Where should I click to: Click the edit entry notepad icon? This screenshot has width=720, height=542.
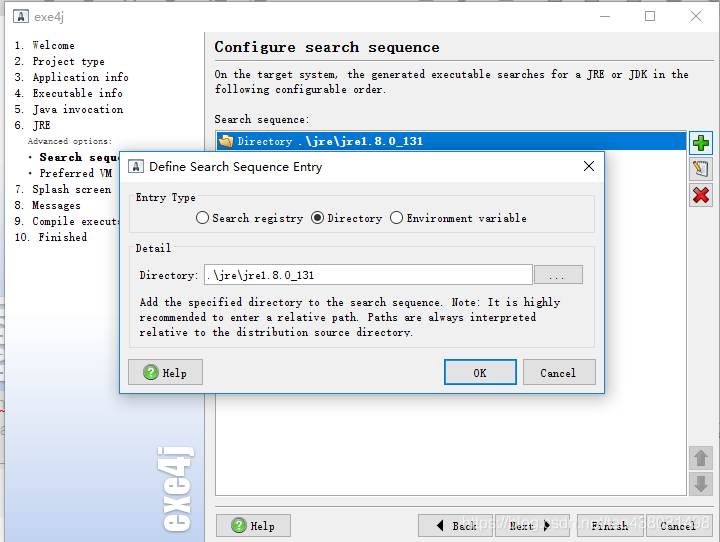[x=701, y=169]
